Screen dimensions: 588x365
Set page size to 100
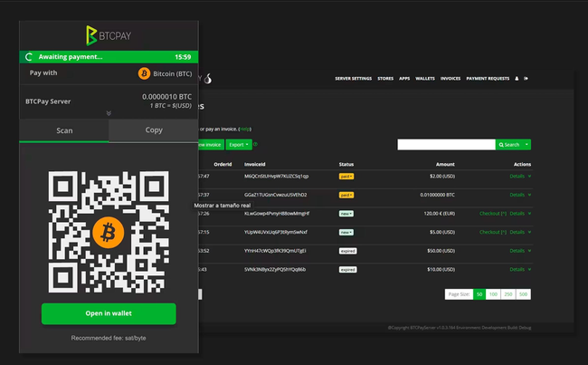click(x=493, y=294)
